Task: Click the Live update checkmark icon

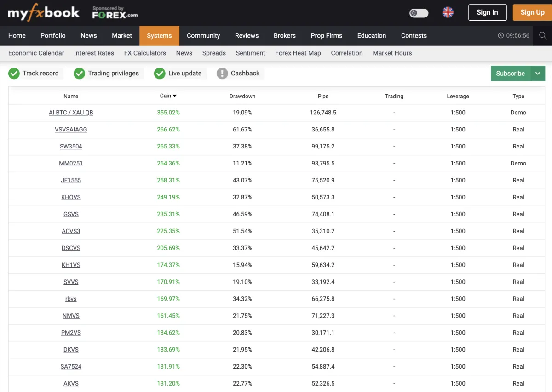Action: [160, 73]
